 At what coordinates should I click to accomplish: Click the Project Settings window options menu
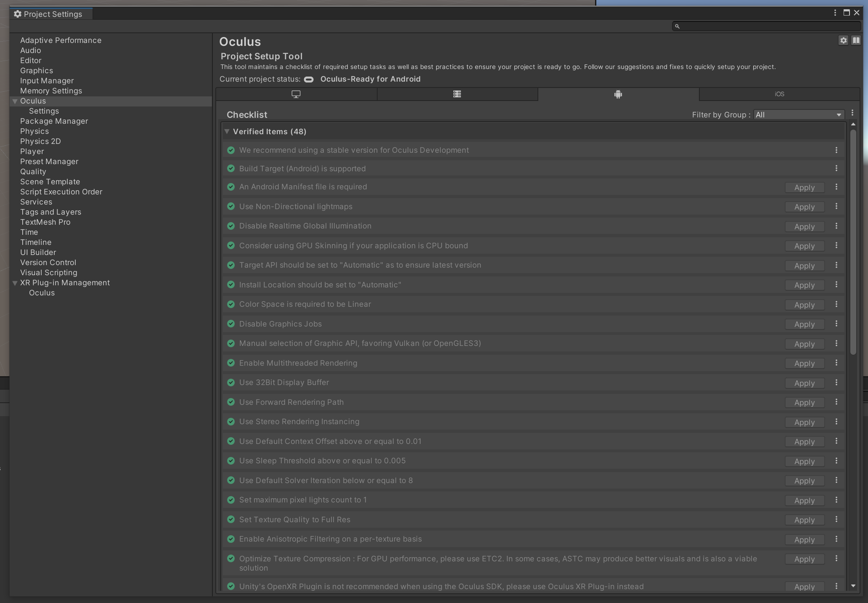pyautogui.click(x=835, y=13)
